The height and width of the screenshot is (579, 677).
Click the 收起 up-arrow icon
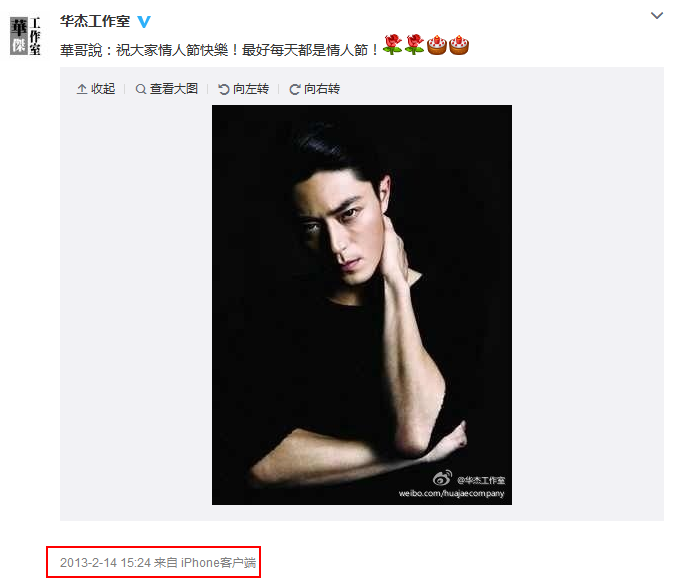pyautogui.click(x=82, y=89)
